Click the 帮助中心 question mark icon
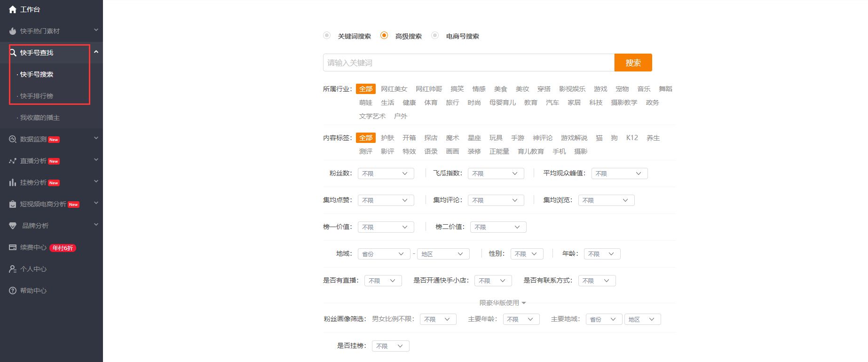The image size is (868, 362). pyautogui.click(x=13, y=291)
